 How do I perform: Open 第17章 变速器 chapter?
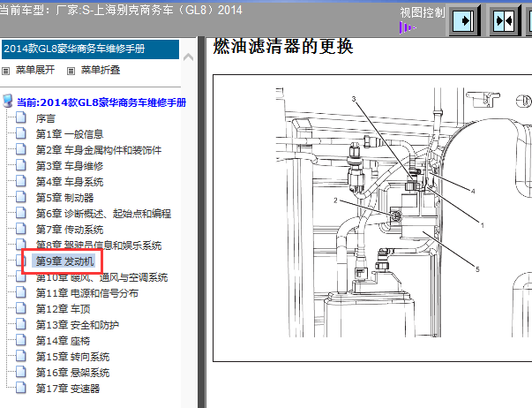pos(68,389)
